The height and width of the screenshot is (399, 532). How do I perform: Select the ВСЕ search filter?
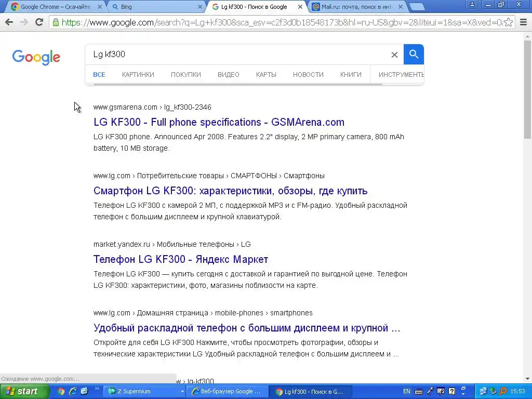tap(99, 75)
